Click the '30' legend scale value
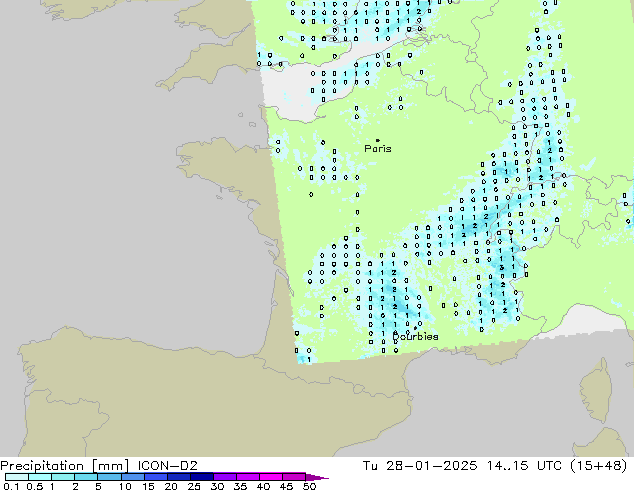This screenshot has width=634, height=490. 217,486
